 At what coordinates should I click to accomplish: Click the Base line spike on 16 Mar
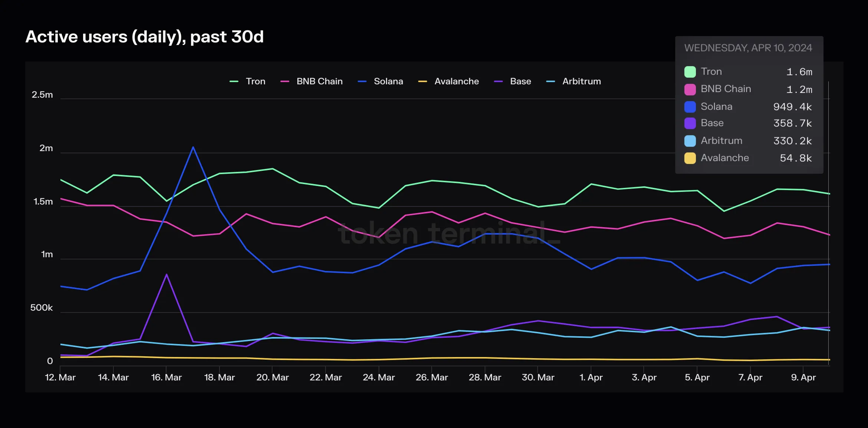(167, 275)
